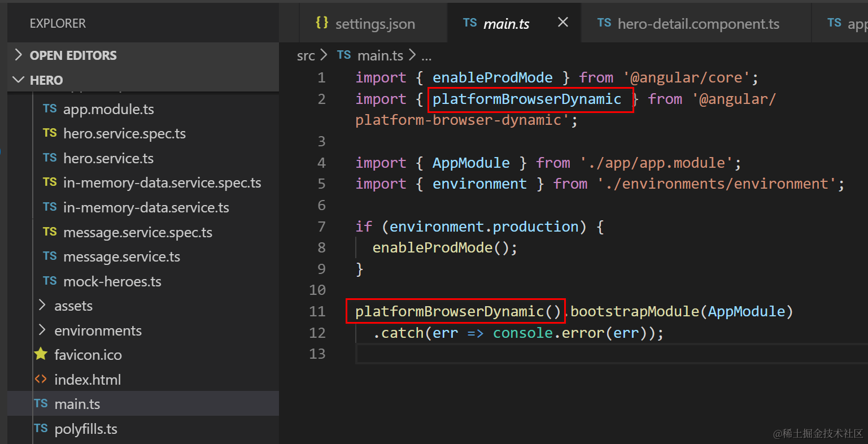This screenshot has width=868, height=444.
Task: Click environment.production in the if condition
Action: point(484,227)
